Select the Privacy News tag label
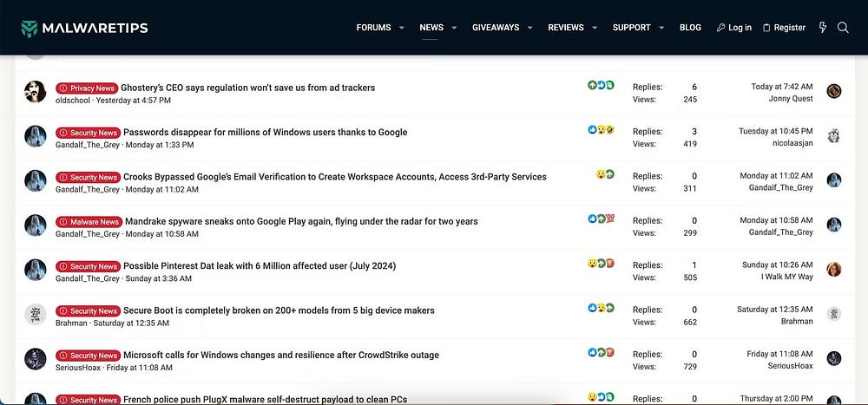 point(87,88)
